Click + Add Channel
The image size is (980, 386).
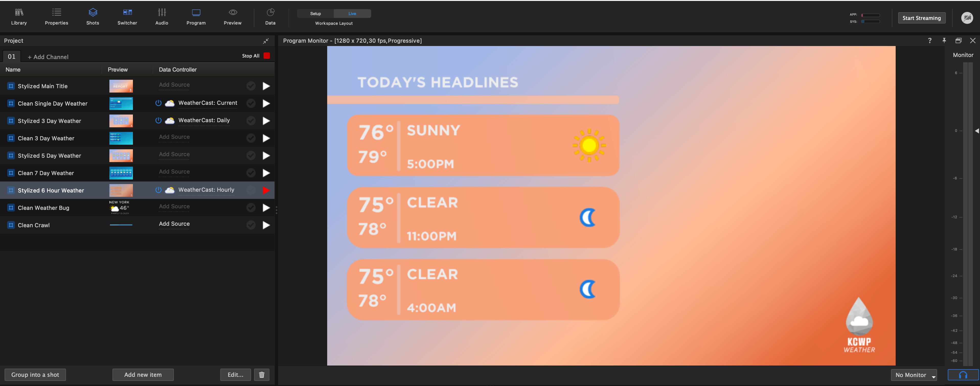tap(48, 57)
